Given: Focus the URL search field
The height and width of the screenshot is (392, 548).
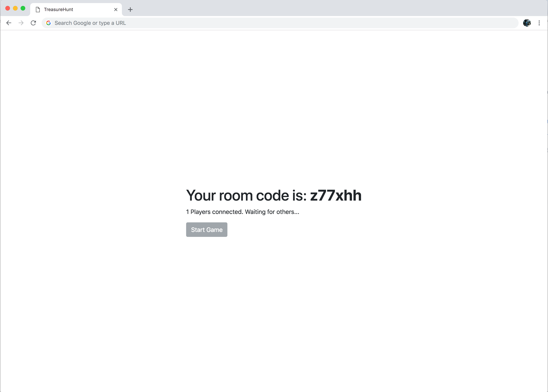Looking at the screenshot, I should tap(266, 23).
